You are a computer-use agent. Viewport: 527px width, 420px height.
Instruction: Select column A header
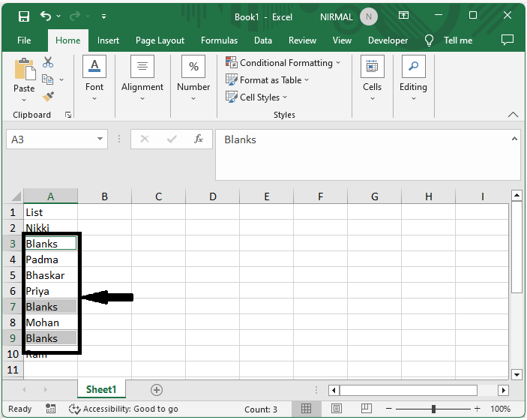pyautogui.click(x=50, y=196)
